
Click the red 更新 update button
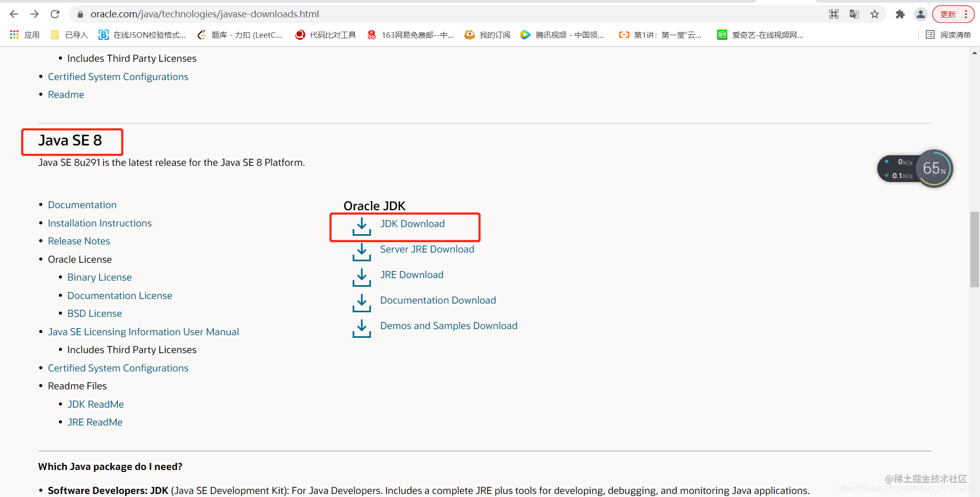tap(948, 14)
